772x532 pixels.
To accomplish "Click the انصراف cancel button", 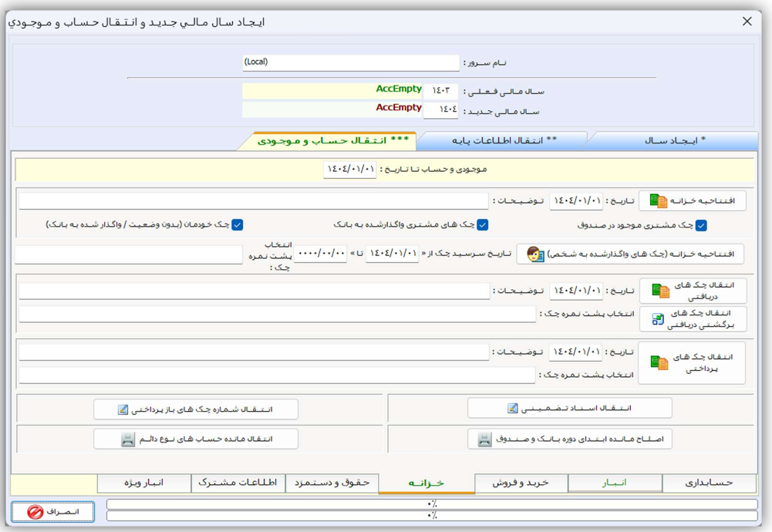I will 52,512.
